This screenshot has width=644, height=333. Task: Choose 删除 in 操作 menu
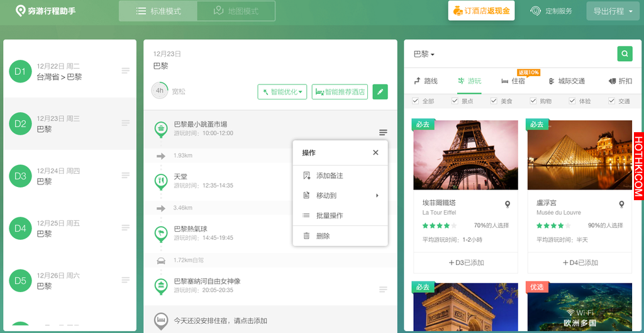click(340, 236)
